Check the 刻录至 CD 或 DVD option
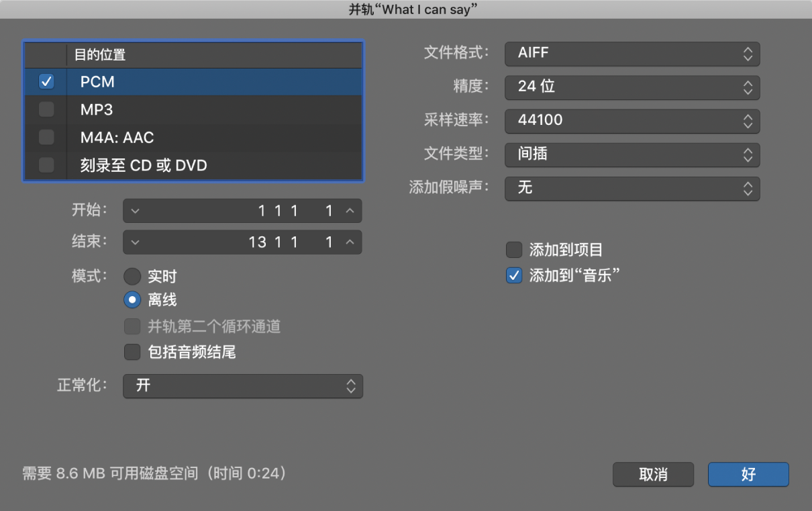 [x=45, y=165]
